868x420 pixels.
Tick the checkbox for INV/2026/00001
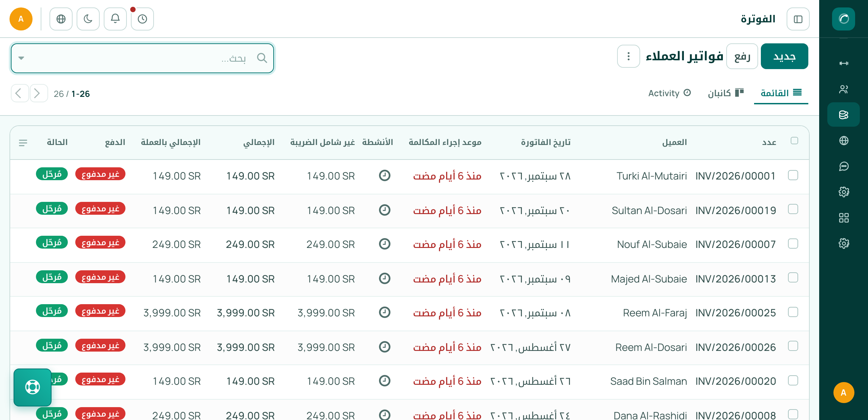point(793,175)
